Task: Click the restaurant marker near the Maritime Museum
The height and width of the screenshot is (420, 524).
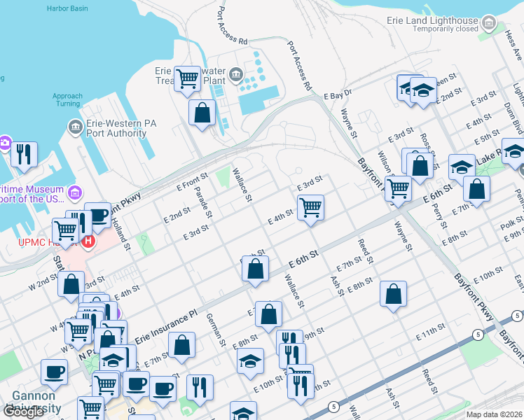Action: pos(24,155)
